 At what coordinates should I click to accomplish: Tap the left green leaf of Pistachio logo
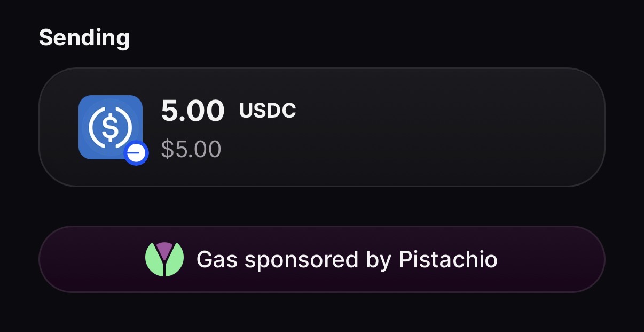click(154, 261)
